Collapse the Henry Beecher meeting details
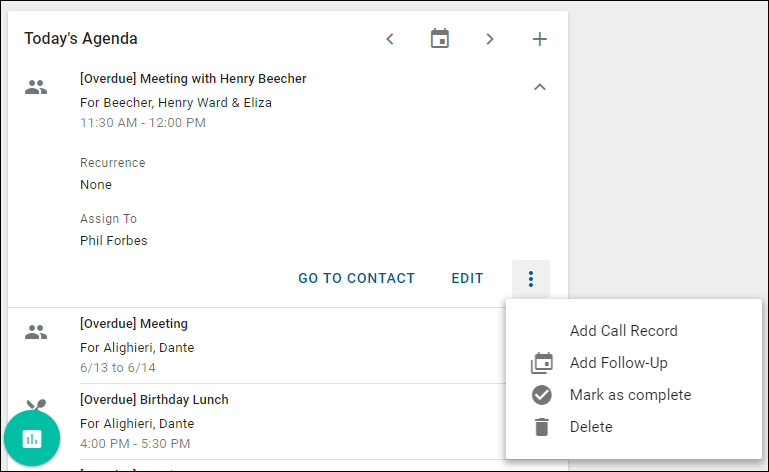Image resolution: width=769 pixels, height=472 pixels. tap(540, 87)
